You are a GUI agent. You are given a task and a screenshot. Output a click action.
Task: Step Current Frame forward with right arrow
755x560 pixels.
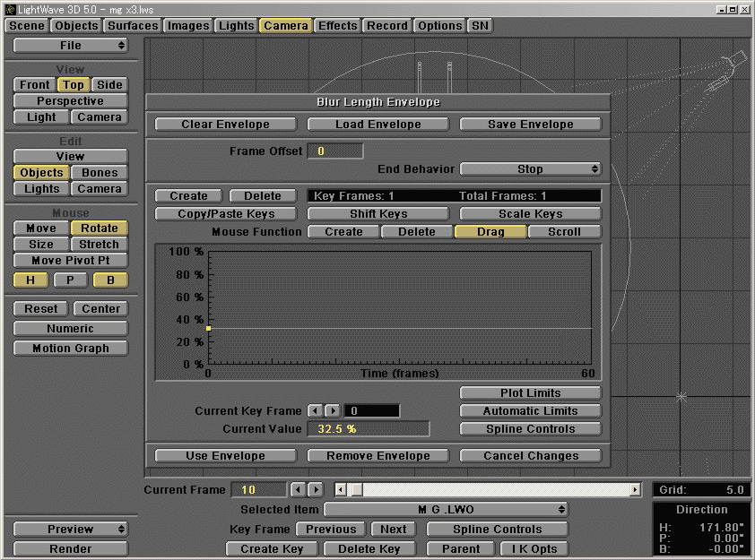(x=315, y=489)
